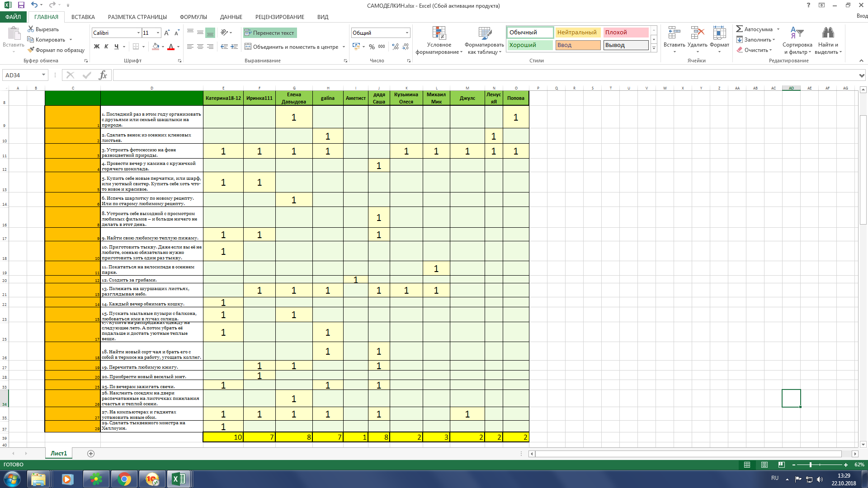Click the Paste (Вставить) clipboard icon
The image size is (868, 488).
pyautogui.click(x=14, y=34)
